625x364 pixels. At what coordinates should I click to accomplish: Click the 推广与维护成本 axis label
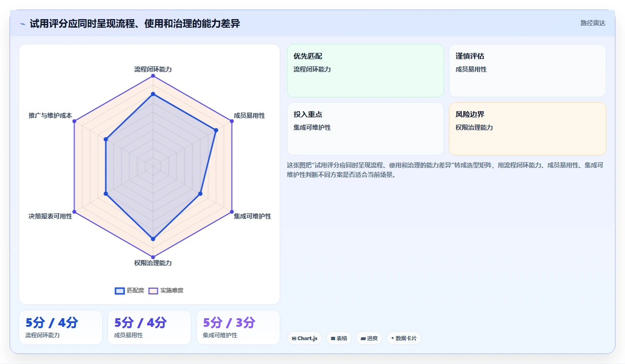coord(50,115)
